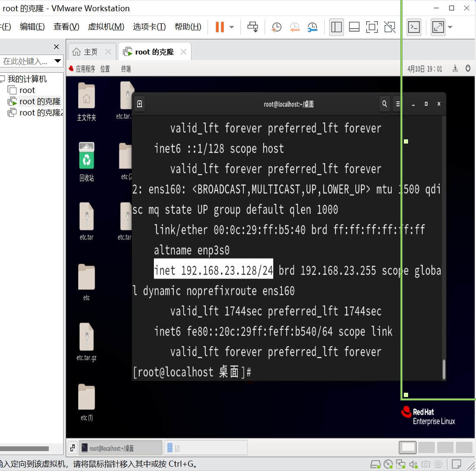
Task: Select the etc (1) desktop folder icon
Action: click(x=86, y=403)
